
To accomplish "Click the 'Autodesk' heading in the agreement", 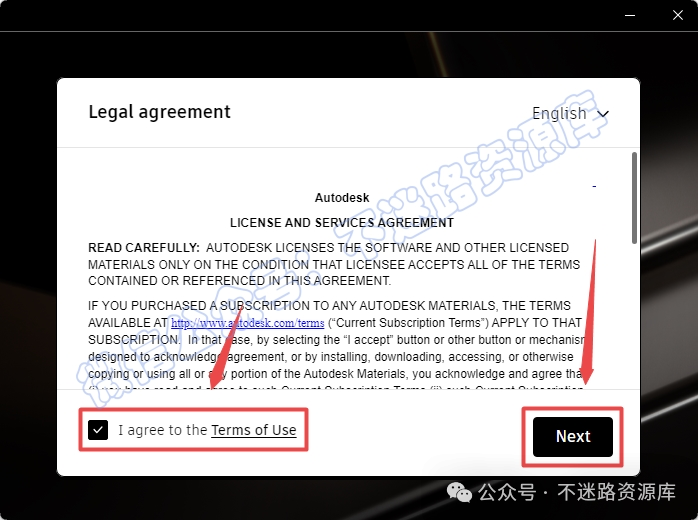I will pos(342,198).
